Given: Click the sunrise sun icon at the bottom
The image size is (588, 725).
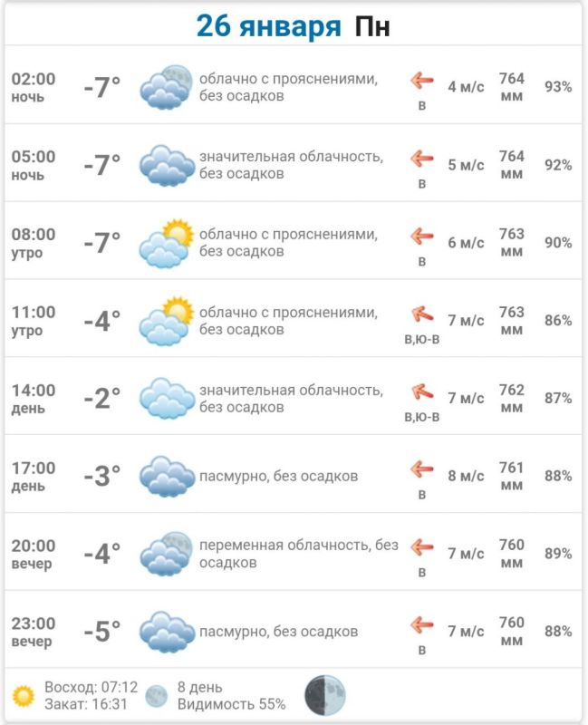Looking at the screenshot, I should (24, 695).
